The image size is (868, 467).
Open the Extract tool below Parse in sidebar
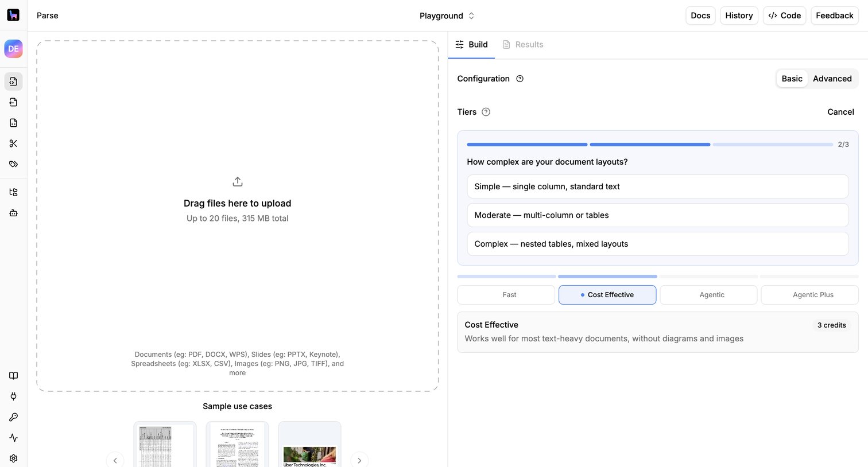point(13,102)
